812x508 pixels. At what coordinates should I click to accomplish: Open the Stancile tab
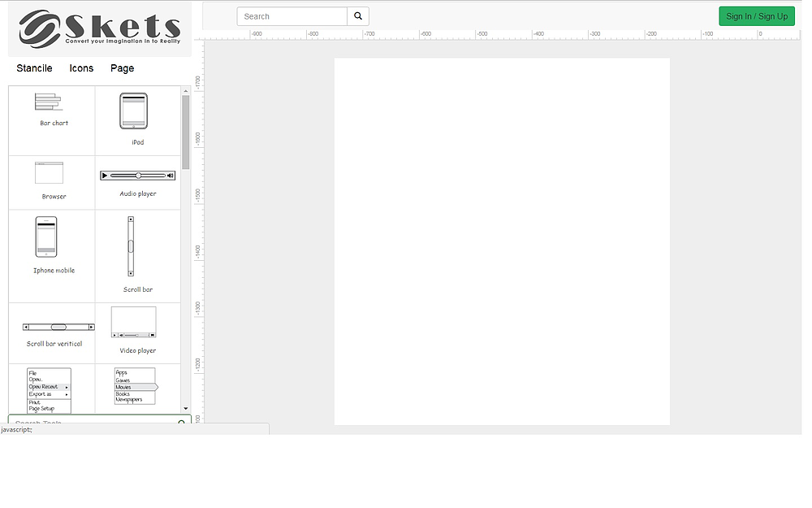[x=34, y=68]
